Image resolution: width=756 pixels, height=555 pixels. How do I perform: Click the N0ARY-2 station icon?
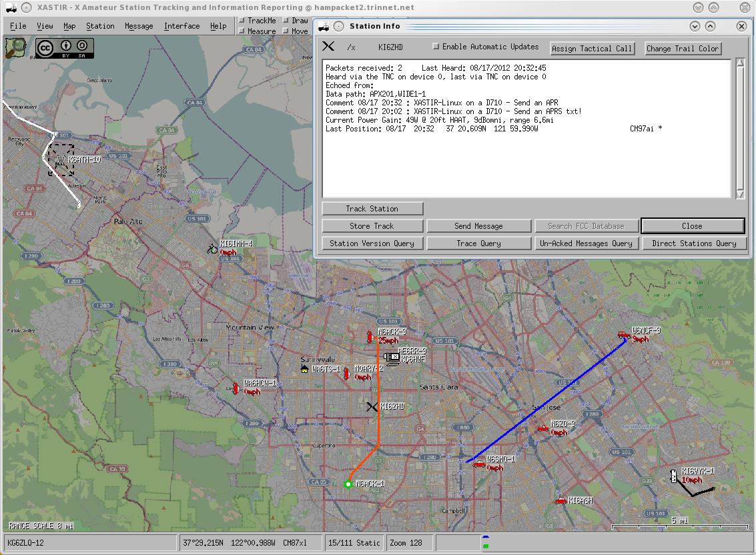pyautogui.click(x=346, y=373)
